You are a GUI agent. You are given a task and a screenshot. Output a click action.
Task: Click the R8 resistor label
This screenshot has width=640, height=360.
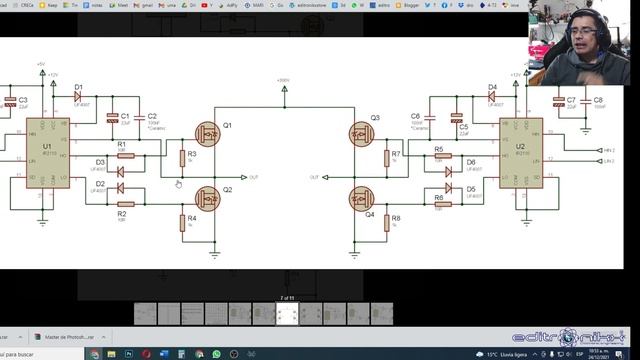[x=396, y=218]
